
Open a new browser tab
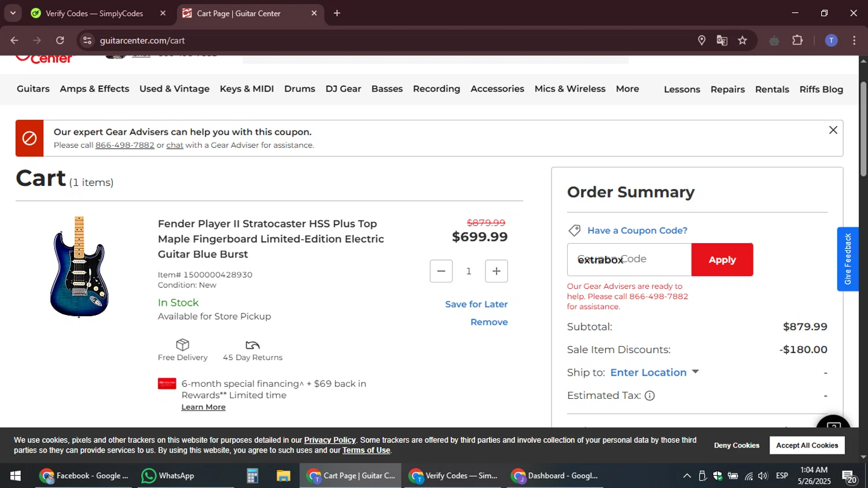[337, 13]
